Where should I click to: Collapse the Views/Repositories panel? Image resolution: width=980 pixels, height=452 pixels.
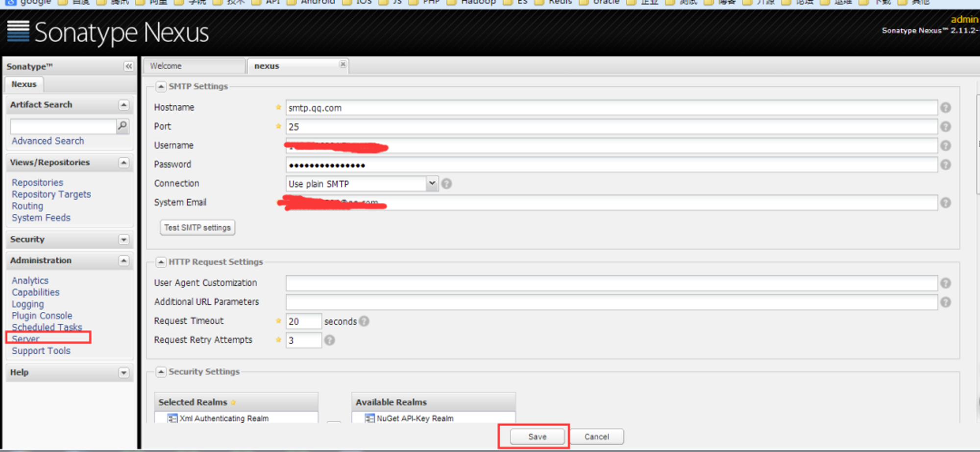click(x=123, y=163)
